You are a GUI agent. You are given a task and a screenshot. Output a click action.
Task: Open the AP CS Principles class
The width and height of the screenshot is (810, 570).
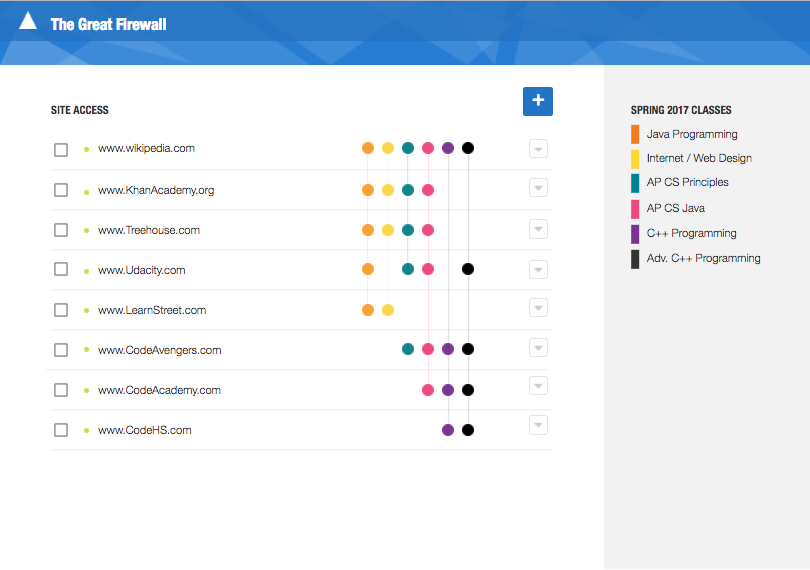(x=688, y=182)
